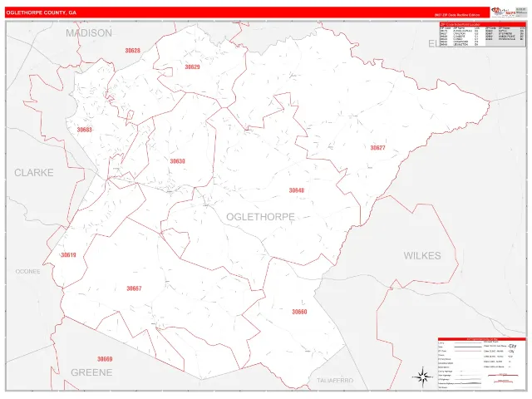Select the ZIP code 30660 label
Image resolution: width=532 pixels, height=399 pixels.
pos(299,312)
